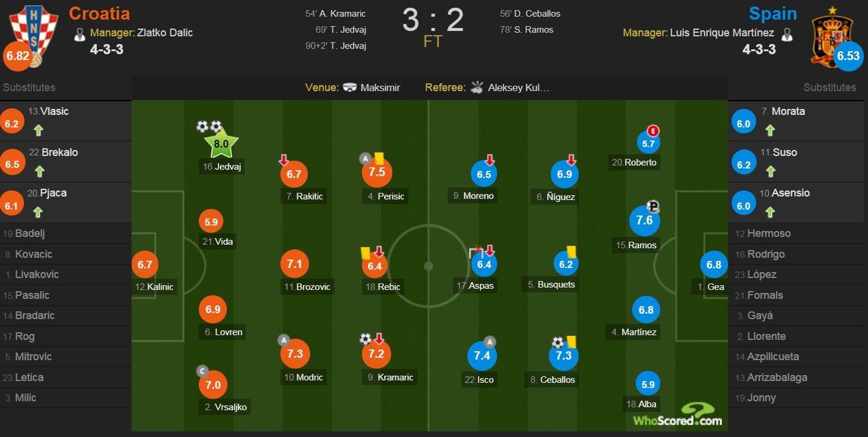The image size is (868, 437).
Task: Click the red card icon above Roberto
Action: coord(654,131)
